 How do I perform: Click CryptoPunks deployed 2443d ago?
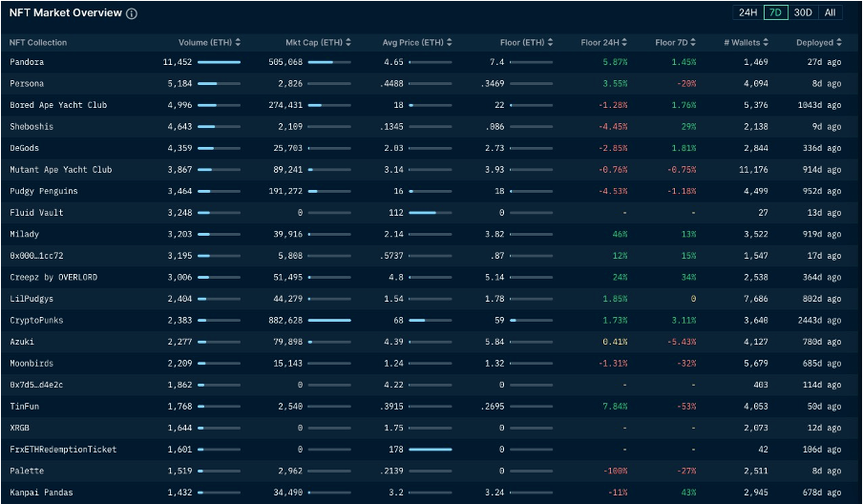[819, 320]
